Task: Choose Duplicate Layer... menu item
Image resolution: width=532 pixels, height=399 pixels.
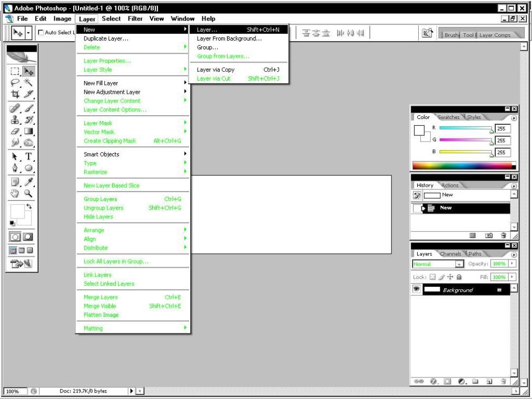Action: click(x=133, y=38)
